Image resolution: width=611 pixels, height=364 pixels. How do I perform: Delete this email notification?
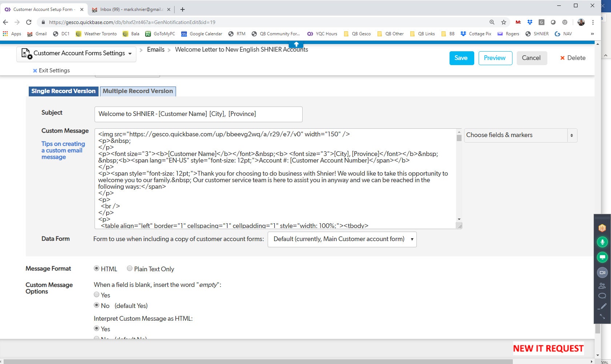pos(573,58)
